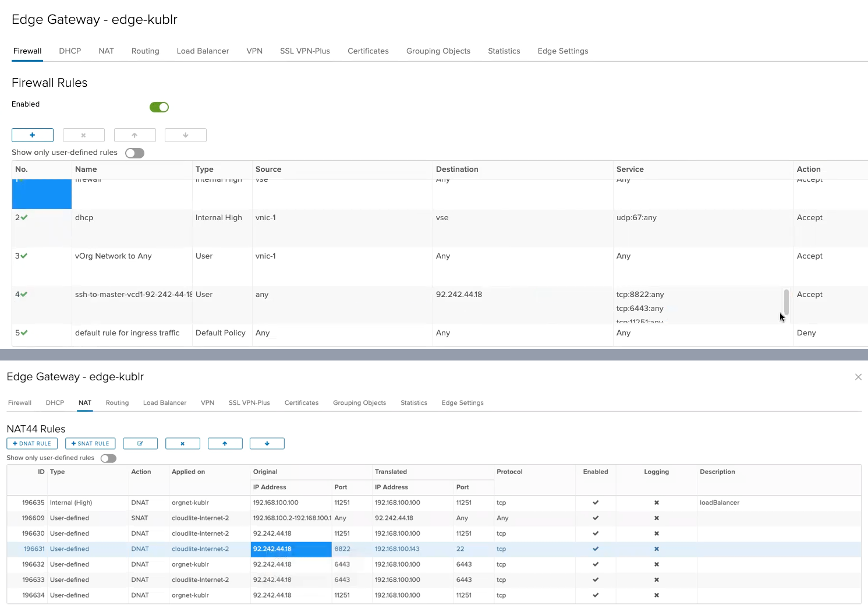Click green check of firewall rule 3

[x=24, y=256]
